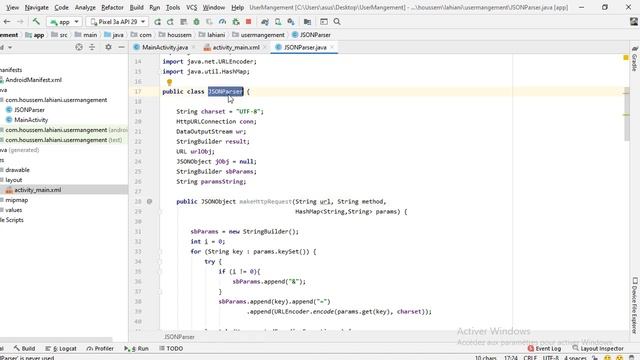Start the Debug app bug icon
This screenshot has height=360, width=640.
[196, 22]
